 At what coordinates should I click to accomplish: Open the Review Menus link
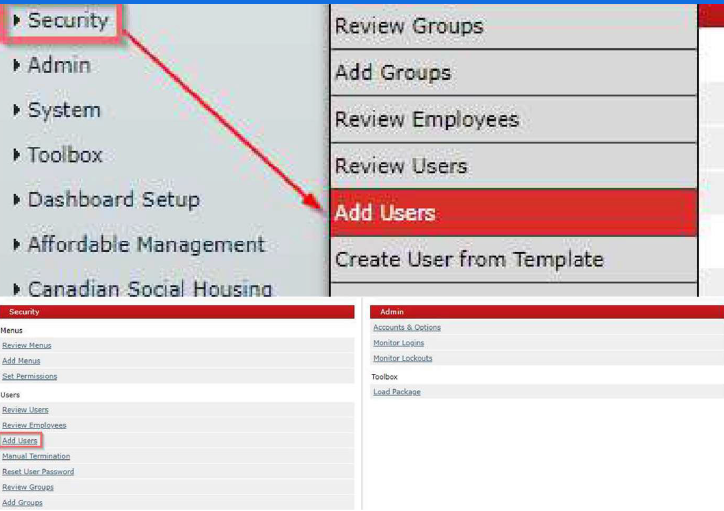click(x=27, y=345)
